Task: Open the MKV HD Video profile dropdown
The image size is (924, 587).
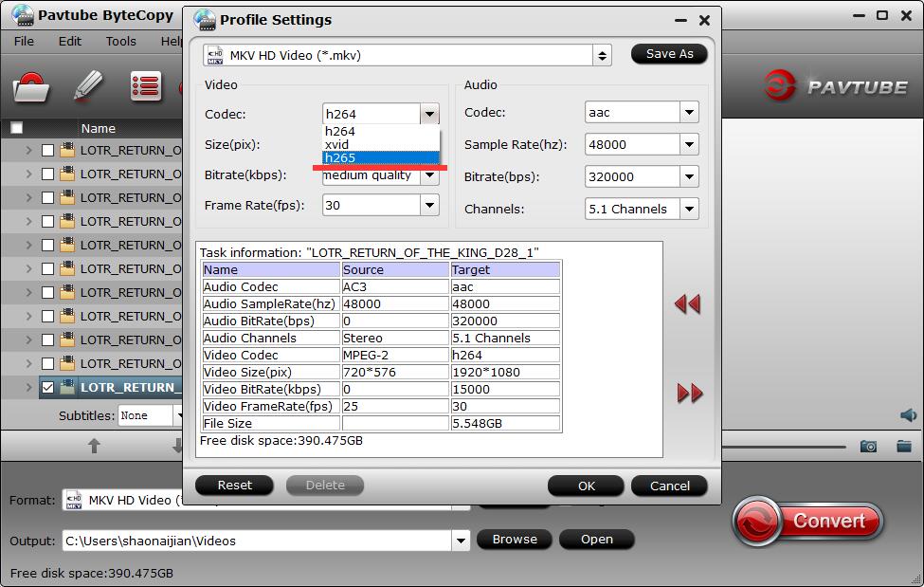Action: click(602, 55)
